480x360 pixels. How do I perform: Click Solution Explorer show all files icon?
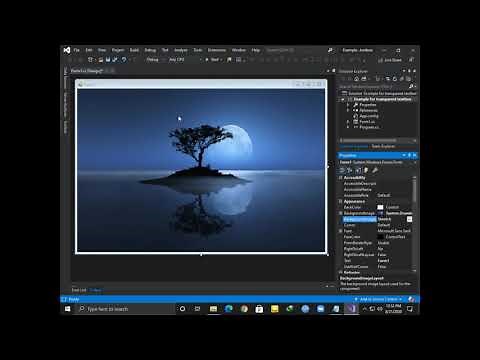tap(408, 79)
